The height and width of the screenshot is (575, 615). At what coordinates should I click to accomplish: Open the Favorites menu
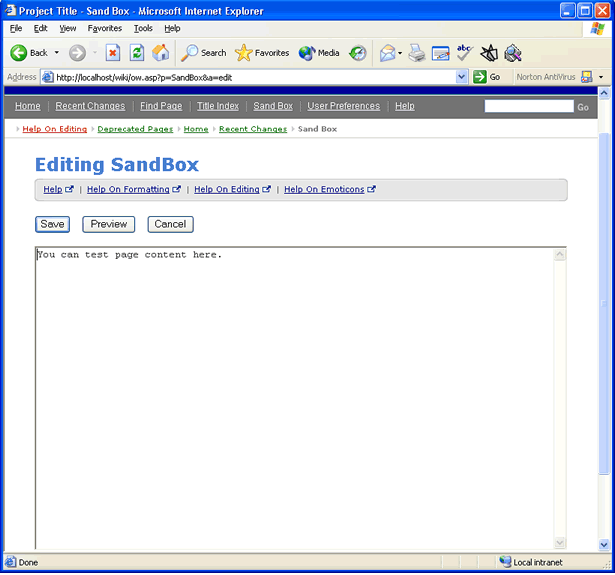pos(105,28)
